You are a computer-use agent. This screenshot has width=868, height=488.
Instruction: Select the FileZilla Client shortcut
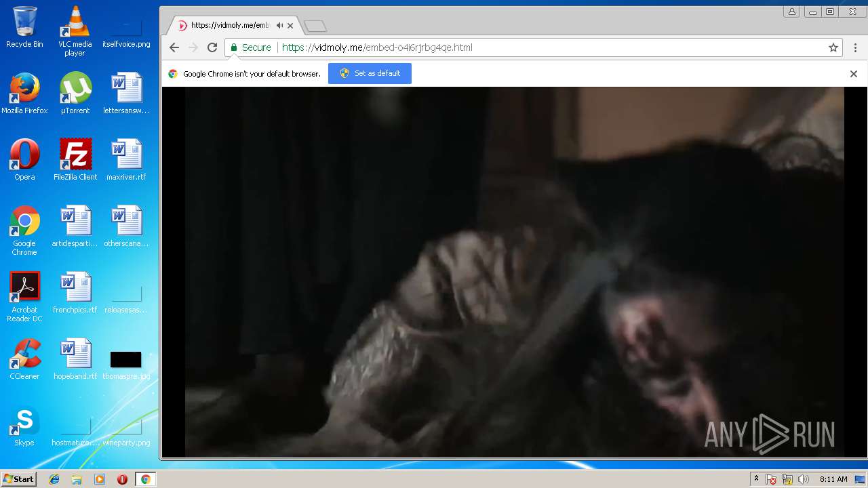coord(75,160)
